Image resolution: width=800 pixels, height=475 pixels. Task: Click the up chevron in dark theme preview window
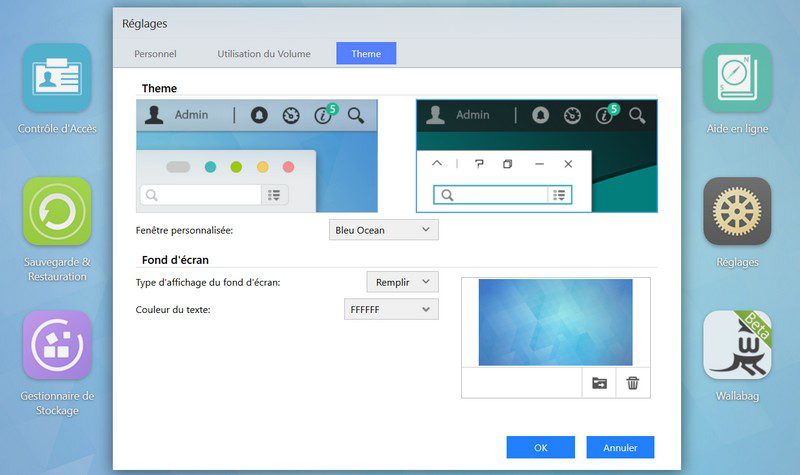pyautogui.click(x=437, y=163)
